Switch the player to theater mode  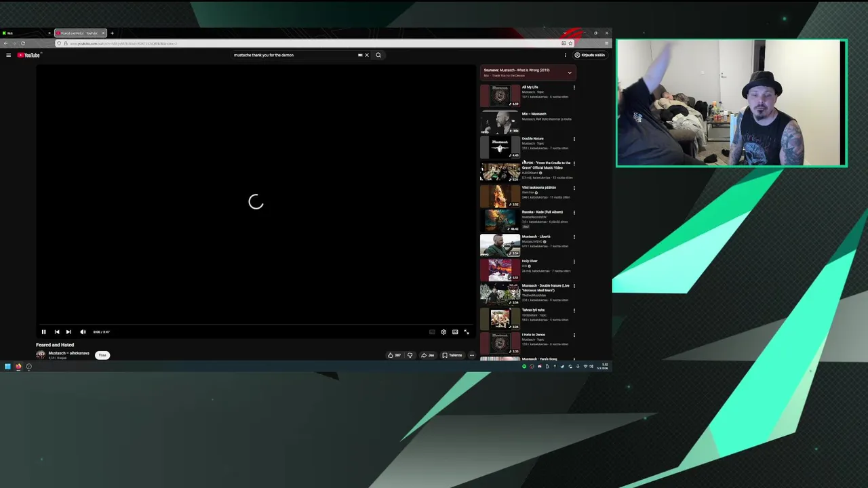[x=455, y=332]
